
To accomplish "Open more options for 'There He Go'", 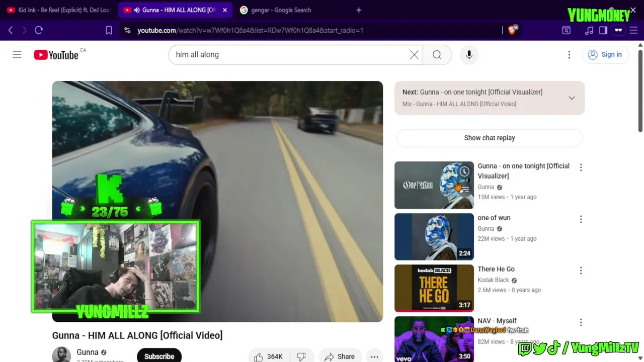I will tap(581, 270).
